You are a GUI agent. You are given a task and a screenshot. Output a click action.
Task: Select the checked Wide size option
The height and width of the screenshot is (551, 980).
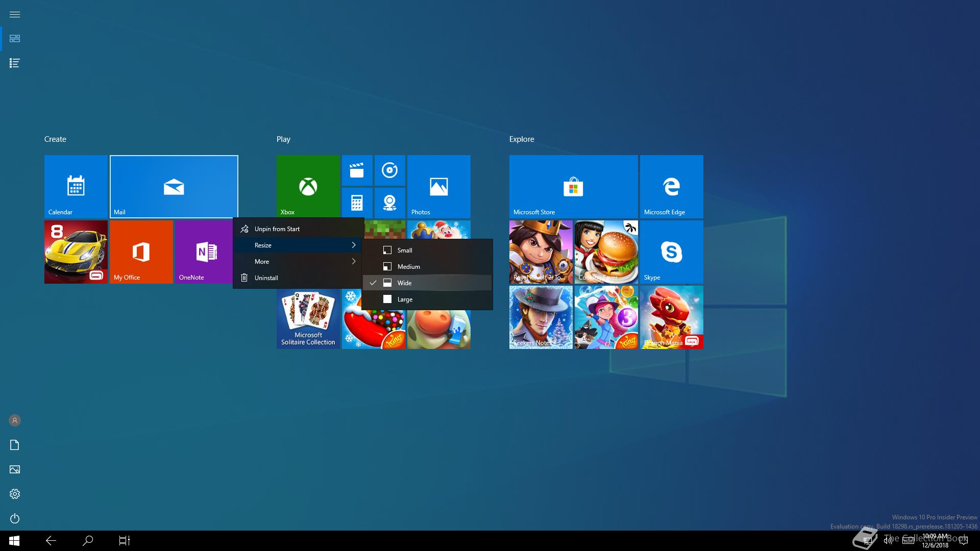pyautogui.click(x=427, y=283)
